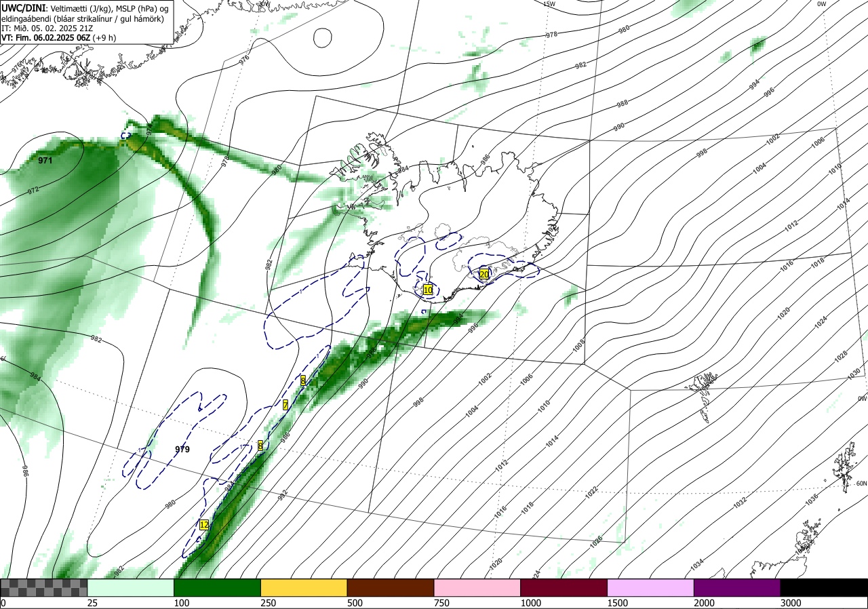
Task: Click the 1030 isobar label
Action: [853, 373]
